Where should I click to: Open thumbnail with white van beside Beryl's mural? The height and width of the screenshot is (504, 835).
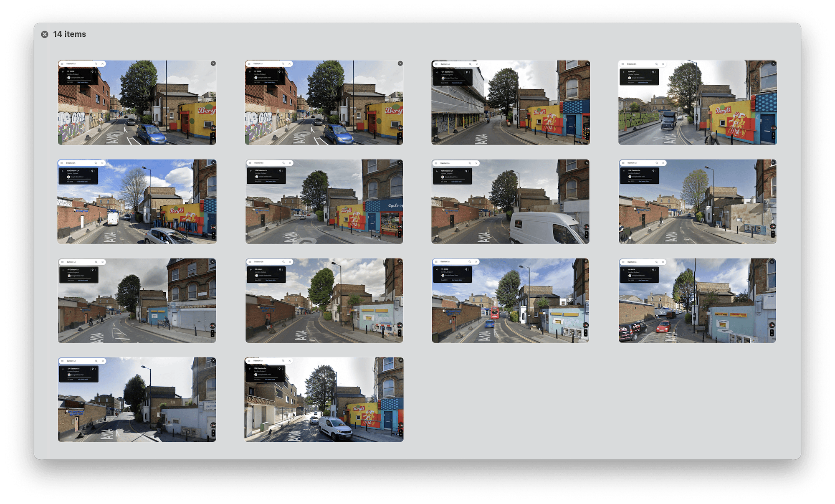(324, 400)
